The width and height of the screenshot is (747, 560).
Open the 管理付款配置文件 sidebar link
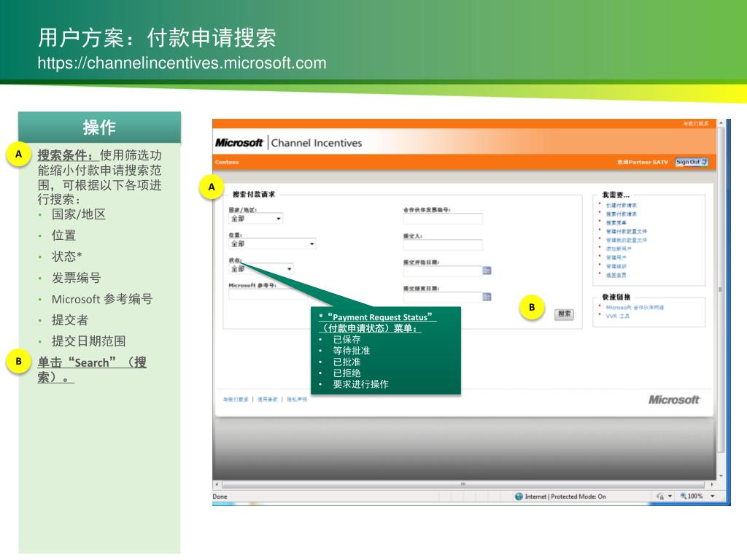(x=626, y=231)
